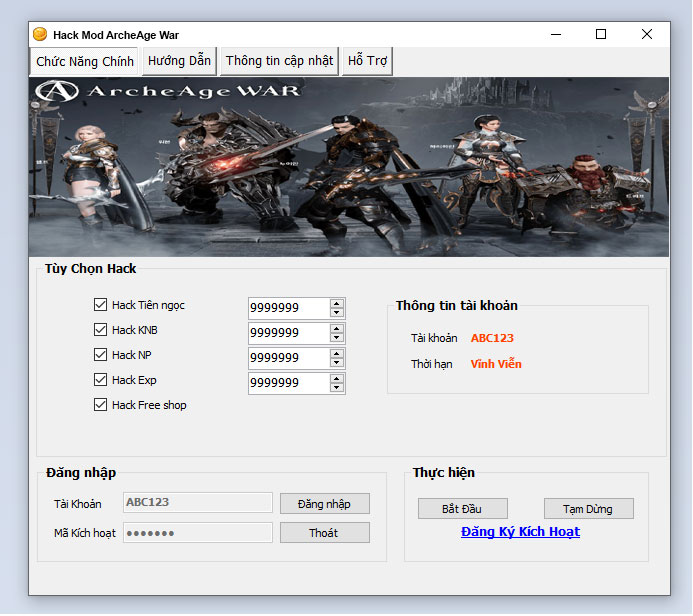The height and width of the screenshot is (616, 693).
Task: Disable the Hack NP option
Action: [x=100, y=354]
